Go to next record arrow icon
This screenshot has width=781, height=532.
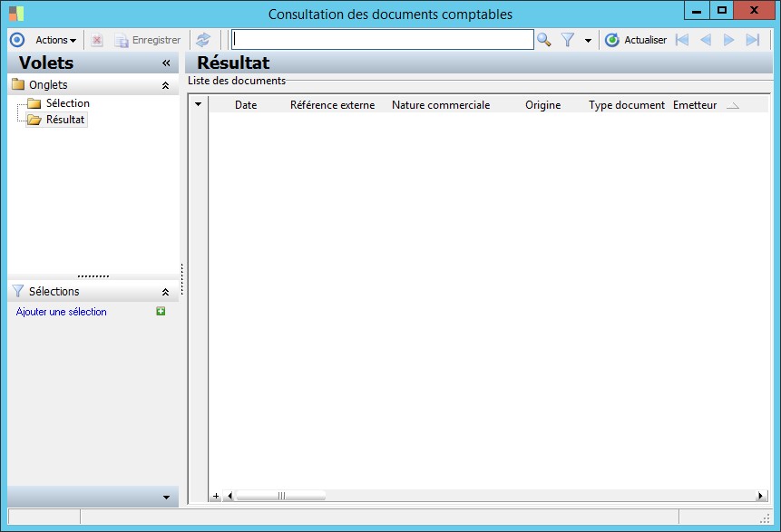click(728, 40)
